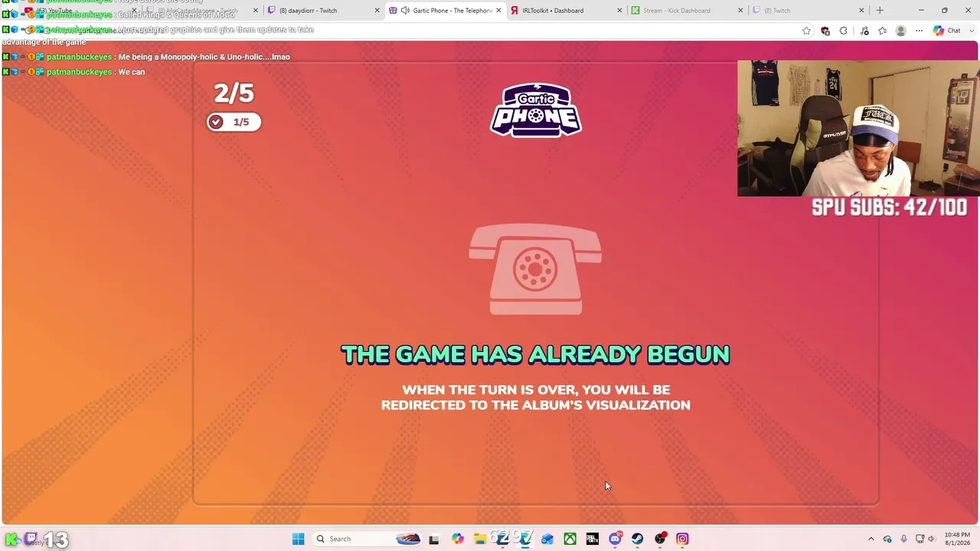Click the Kick icon in bottom-left overlay

point(11,540)
